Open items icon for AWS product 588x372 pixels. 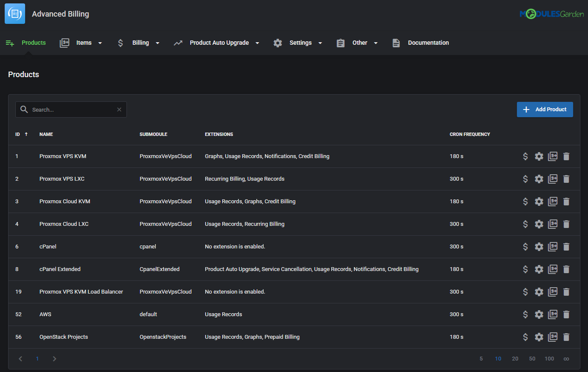click(553, 314)
